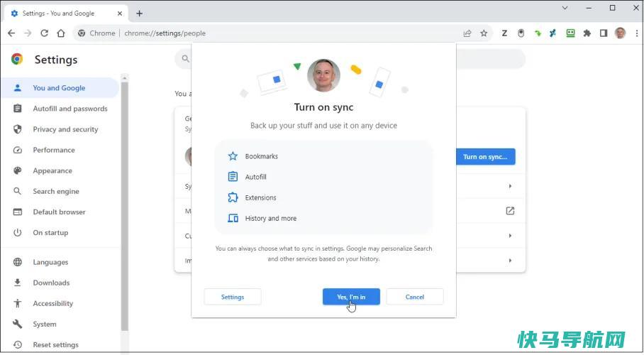
Task: Click the Extensions puzzle icon in dialog
Action: tap(233, 197)
